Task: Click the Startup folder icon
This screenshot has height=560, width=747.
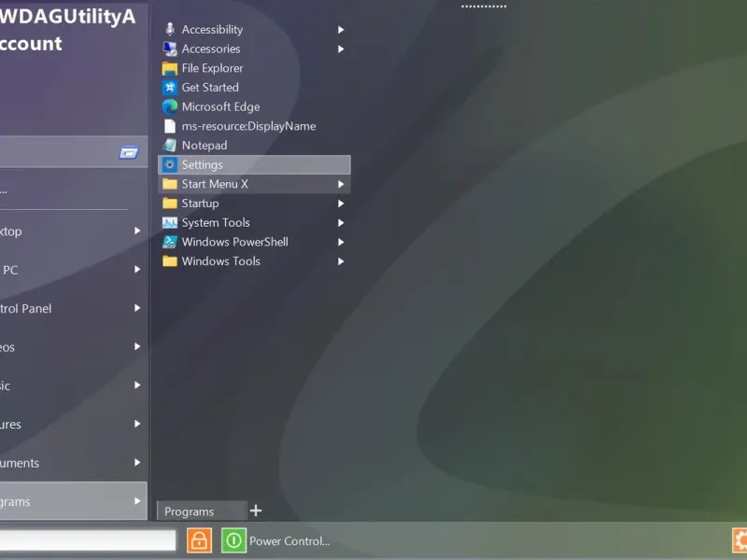Action: point(170,203)
